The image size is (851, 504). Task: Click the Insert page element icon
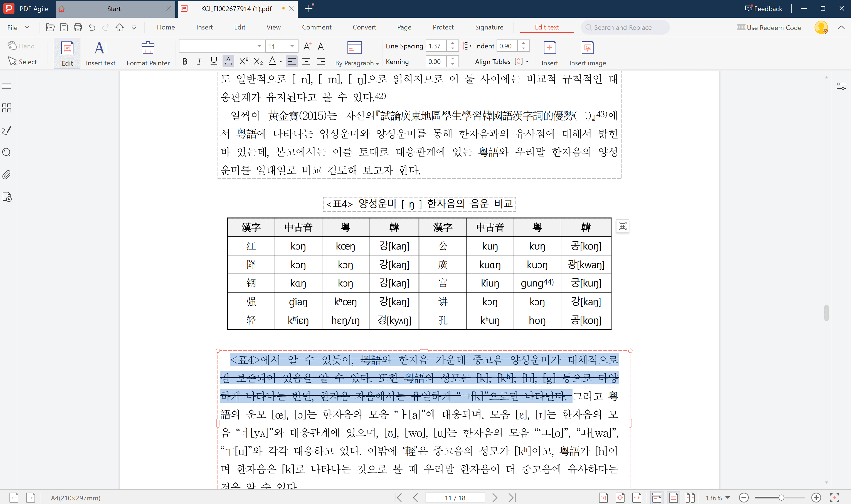[549, 53]
